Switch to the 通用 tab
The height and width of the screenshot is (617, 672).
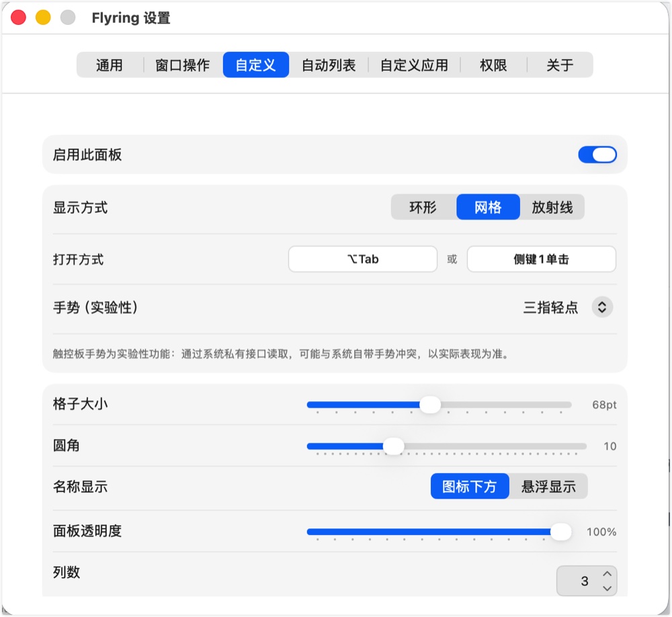(x=110, y=65)
